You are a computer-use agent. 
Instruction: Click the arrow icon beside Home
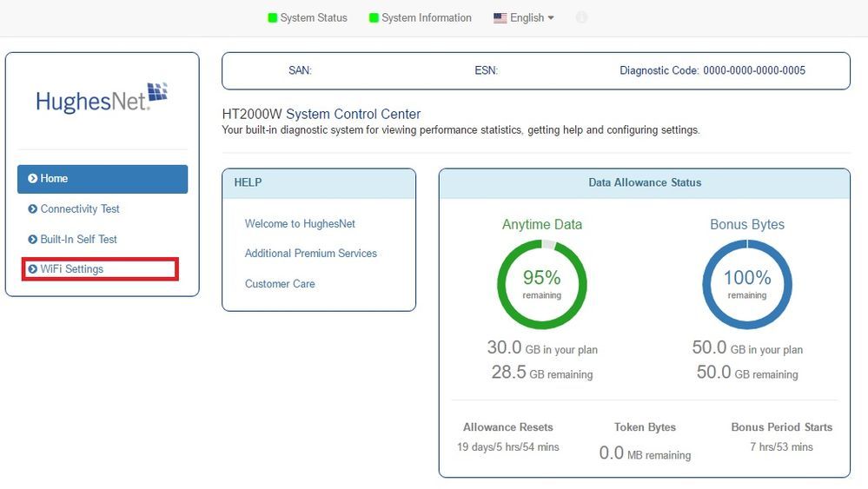[33, 178]
